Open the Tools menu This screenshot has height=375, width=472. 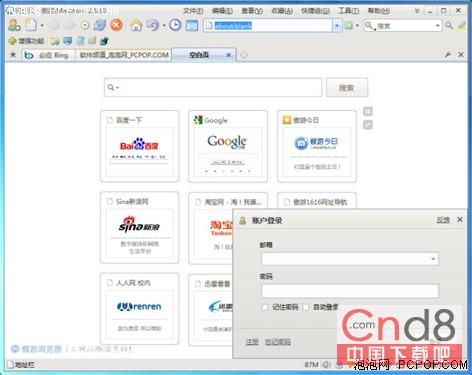[x=348, y=11]
